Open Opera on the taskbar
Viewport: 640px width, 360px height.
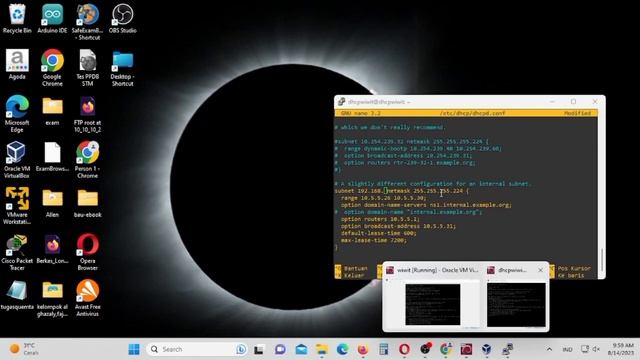[404, 349]
